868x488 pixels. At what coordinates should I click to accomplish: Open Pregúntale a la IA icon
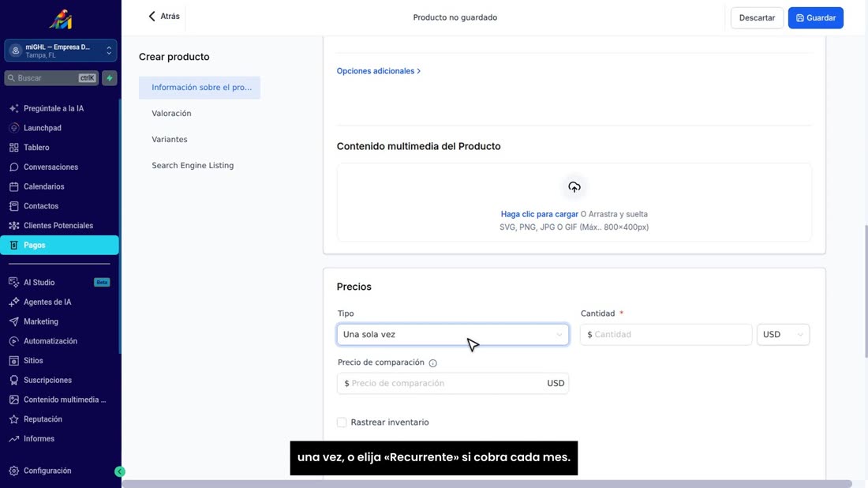14,108
